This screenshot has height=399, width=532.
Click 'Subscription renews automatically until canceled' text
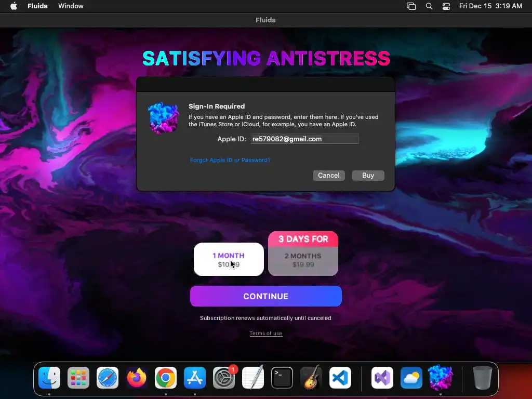click(x=265, y=318)
